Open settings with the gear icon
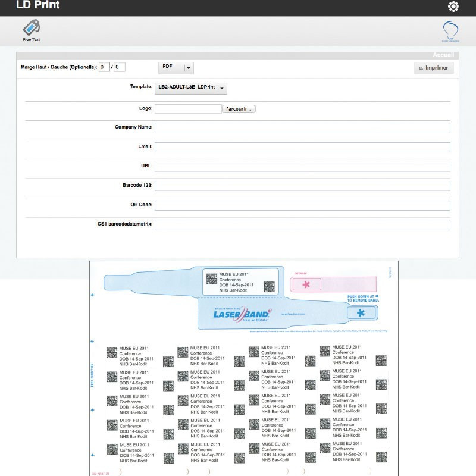 (453, 7)
